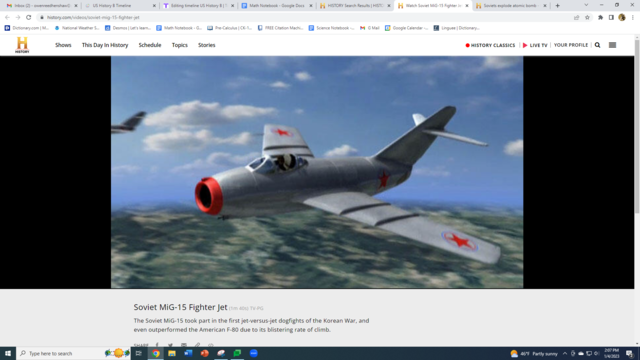Open the Chrome profile avatar

tap(622, 18)
